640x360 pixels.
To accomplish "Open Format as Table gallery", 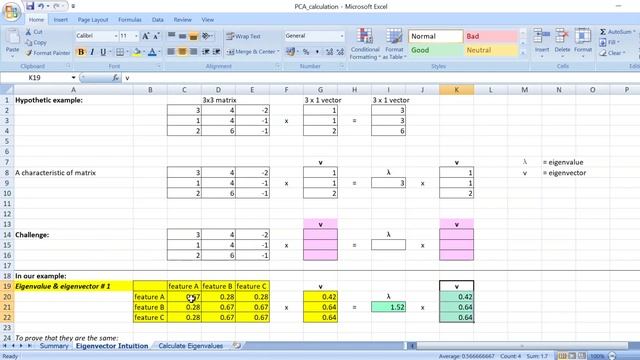I will click(394, 44).
